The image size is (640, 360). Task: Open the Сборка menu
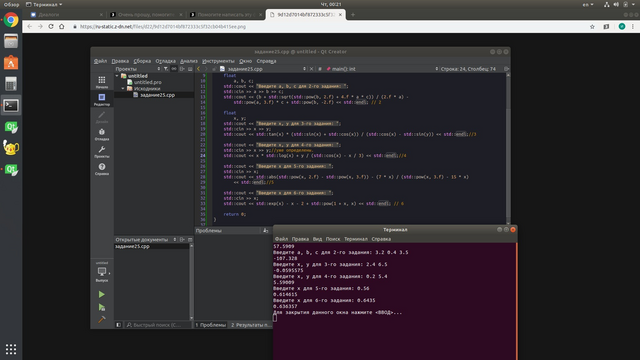tap(142, 61)
